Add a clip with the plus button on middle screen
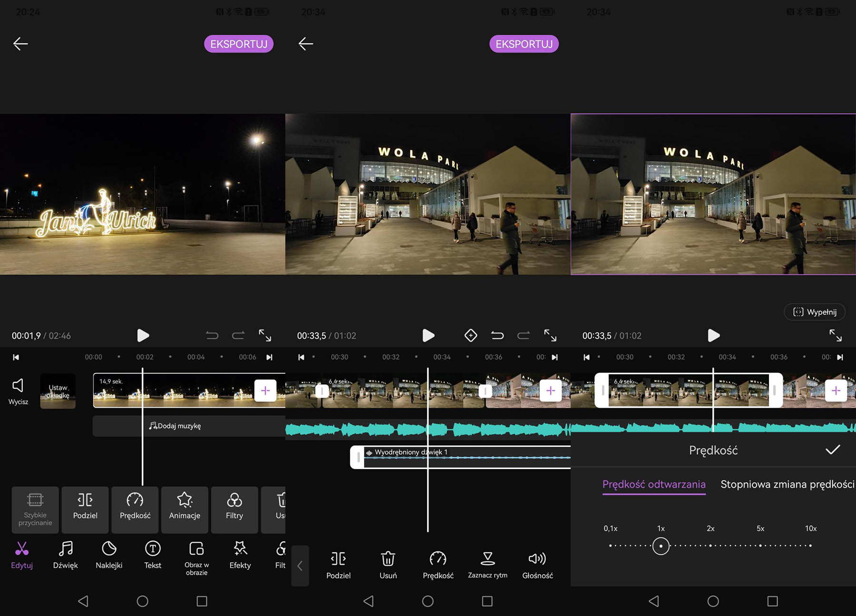This screenshot has width=856, height=616. click(551, 391)
